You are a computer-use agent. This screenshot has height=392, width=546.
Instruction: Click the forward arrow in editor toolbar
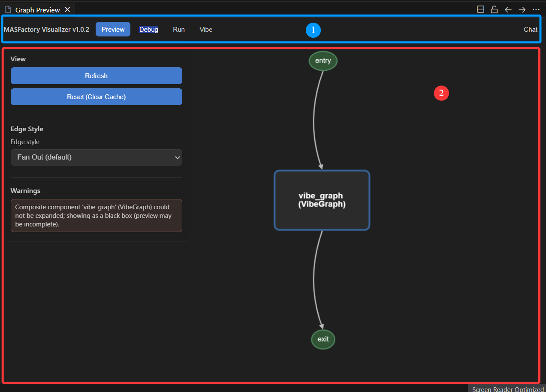point(522,9)
